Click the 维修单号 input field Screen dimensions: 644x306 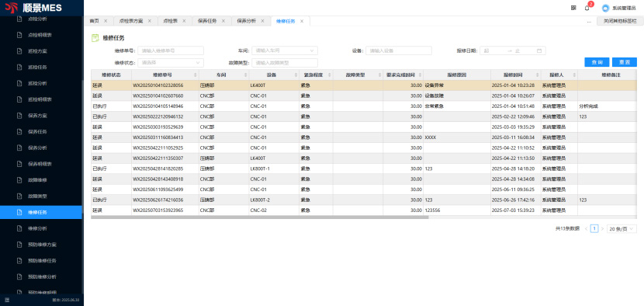click(x=171, y=50)
